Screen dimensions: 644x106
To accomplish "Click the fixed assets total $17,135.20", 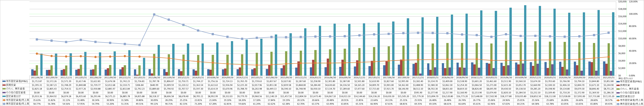I will point(608,96).
